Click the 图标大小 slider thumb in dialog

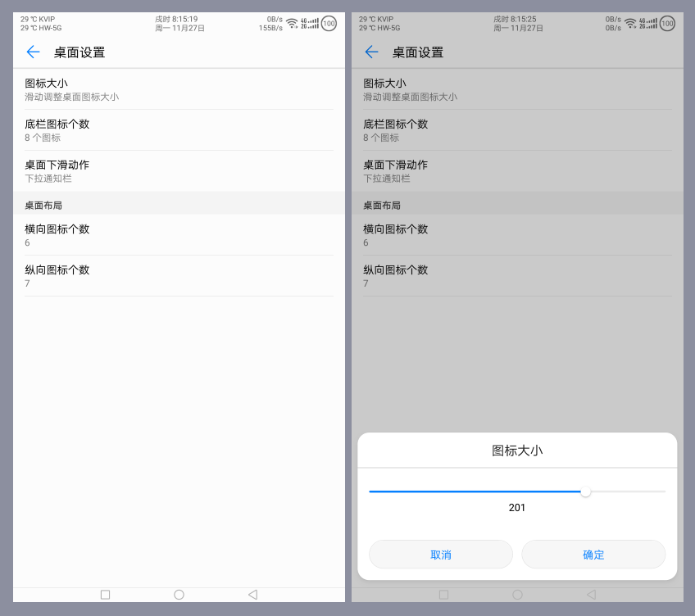585,491
